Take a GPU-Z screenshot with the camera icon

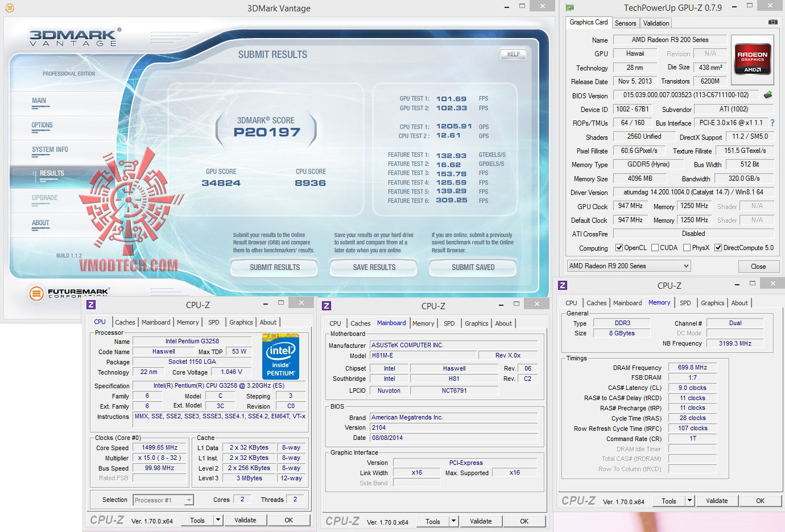772,22
